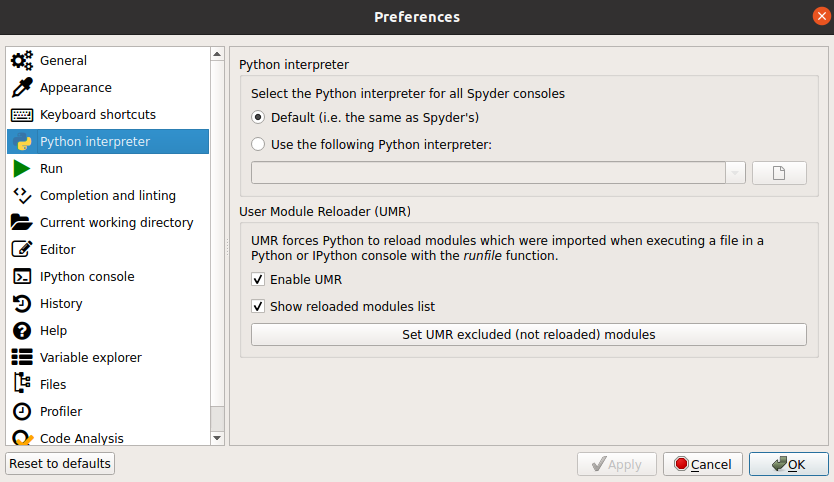
Task: Open Variable explorer preferences section
Action: [x=90, y=357]
